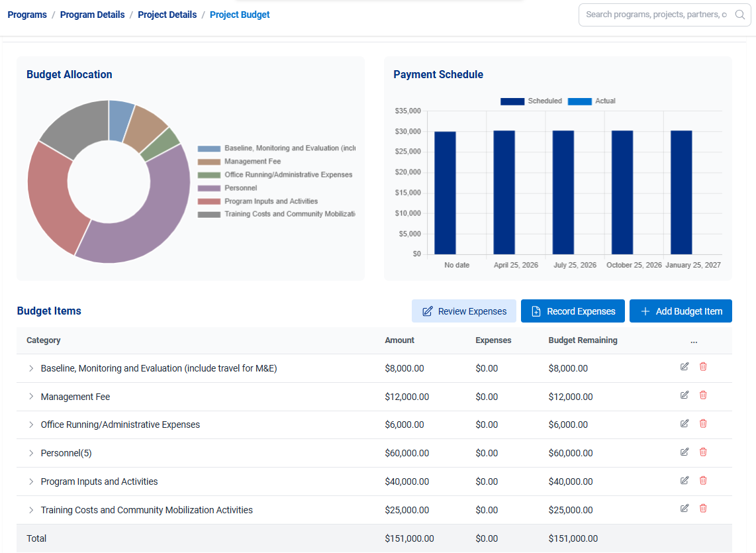Click the Category column header
The image size is (756, 553).
[x=44, y=340]
